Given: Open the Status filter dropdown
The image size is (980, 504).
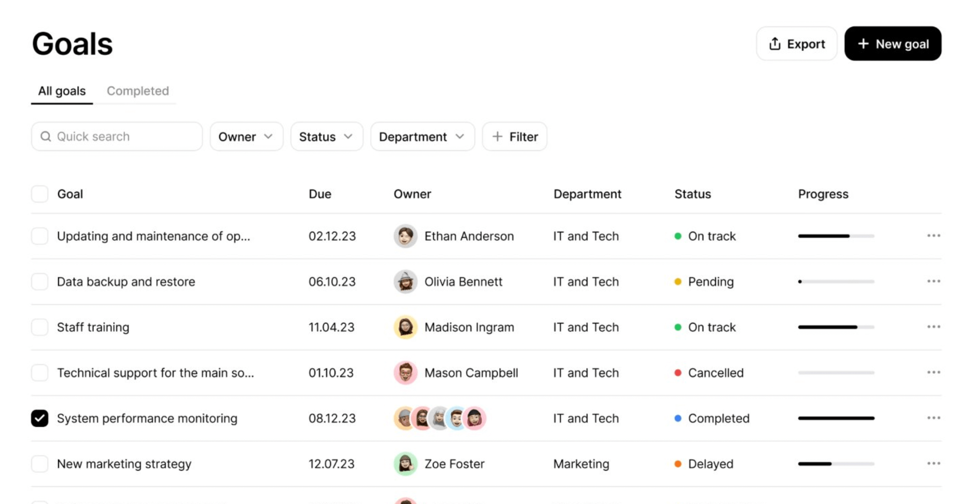Looking at the screenshot, I should coord(326,137).
